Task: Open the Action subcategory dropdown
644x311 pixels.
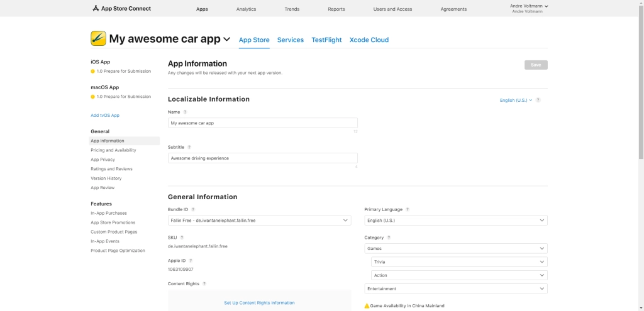Action: click(459, 275)
